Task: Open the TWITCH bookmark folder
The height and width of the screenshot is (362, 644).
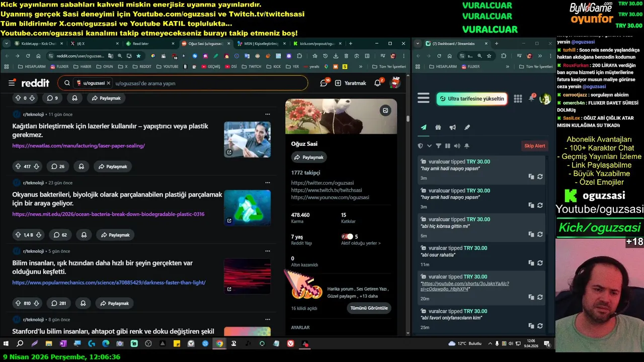Action: pos(252,66)
